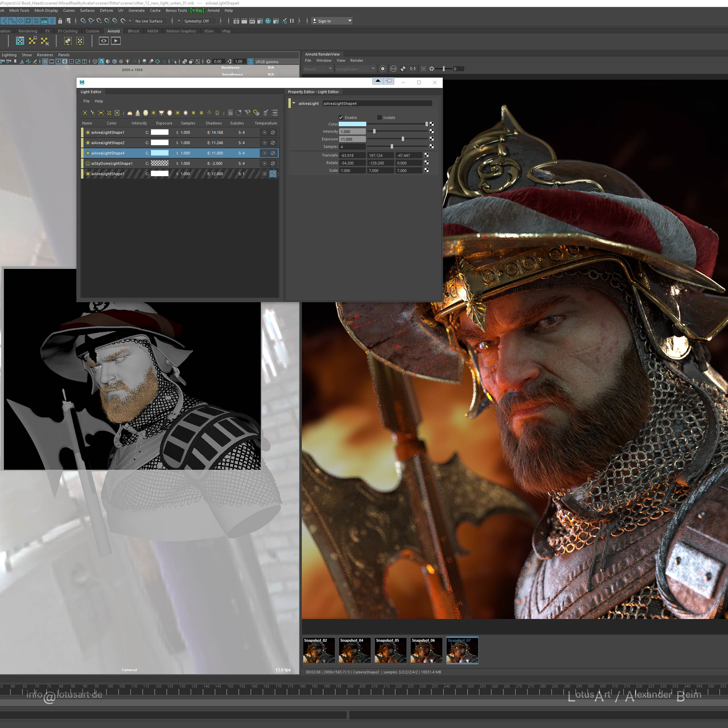Select the Snapshot_05 thumbnail

(390, 650)
